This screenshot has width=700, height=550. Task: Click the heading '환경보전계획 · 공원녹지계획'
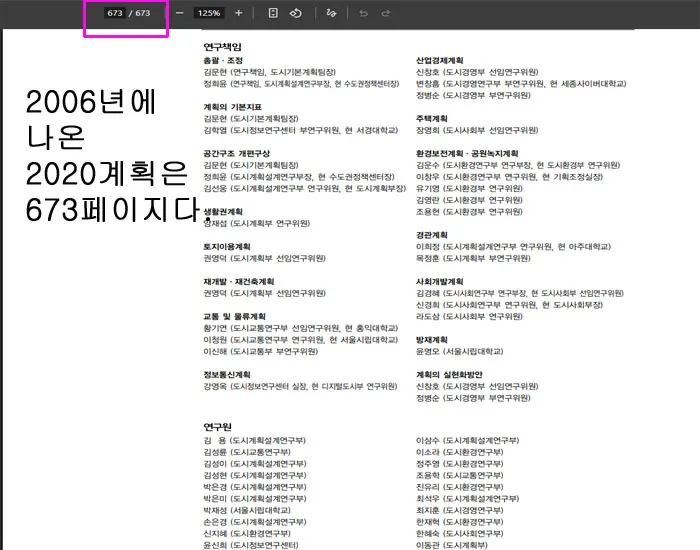467,153
